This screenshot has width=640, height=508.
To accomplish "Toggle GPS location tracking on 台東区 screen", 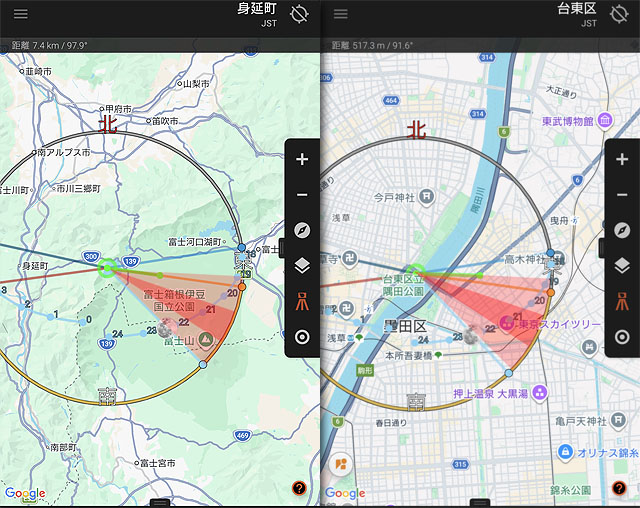I will 618,14.
